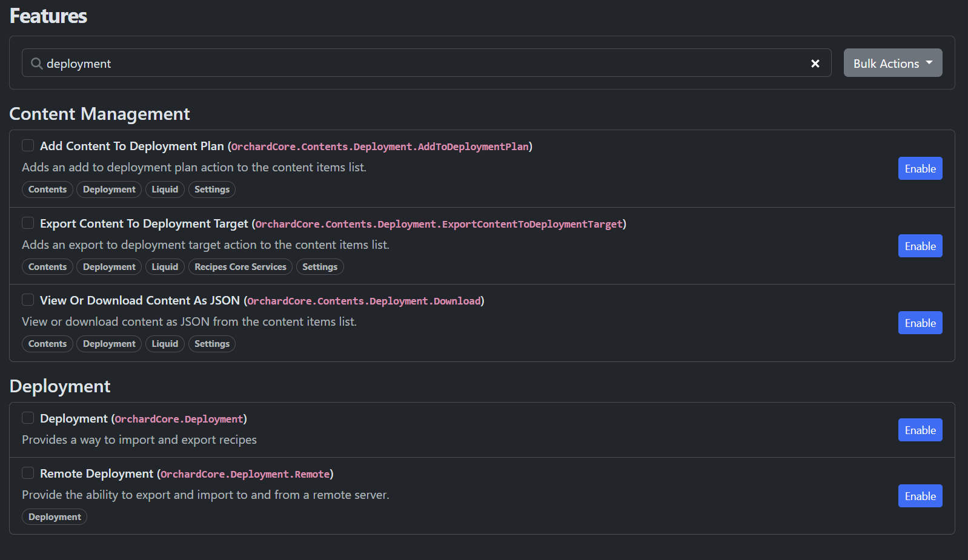Click Settings tag under Export Content To Deployment Target
Viewport: 968px width, 560px height.
(x=320, y=267)
